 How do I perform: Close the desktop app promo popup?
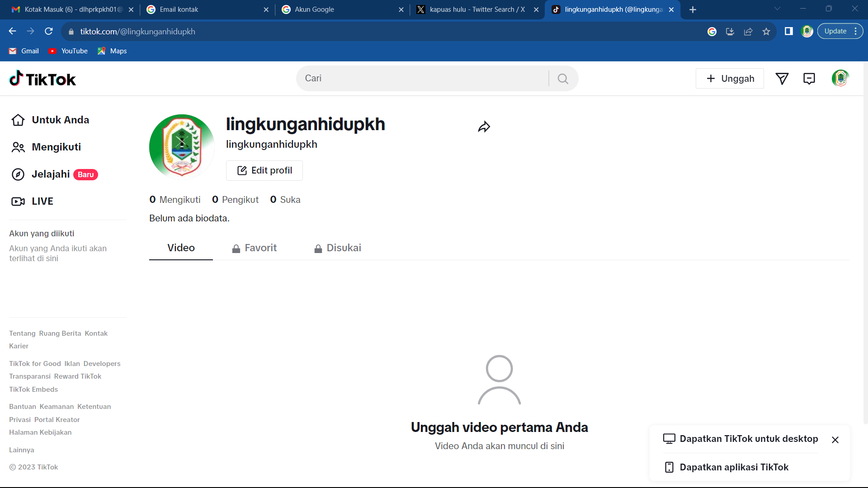(835, 440)
